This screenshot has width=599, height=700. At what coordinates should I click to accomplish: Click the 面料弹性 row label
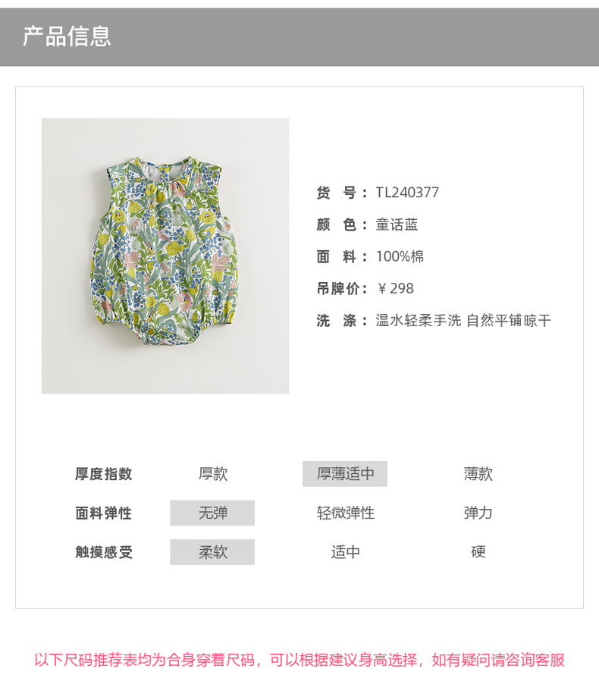click(x=104, y=513)
